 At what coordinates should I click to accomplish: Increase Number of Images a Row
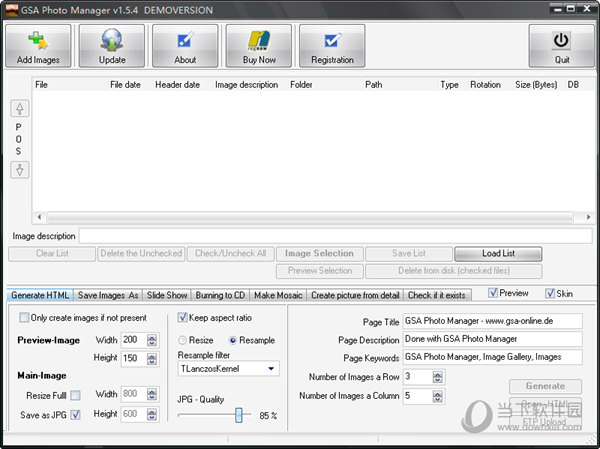point(435,373)
